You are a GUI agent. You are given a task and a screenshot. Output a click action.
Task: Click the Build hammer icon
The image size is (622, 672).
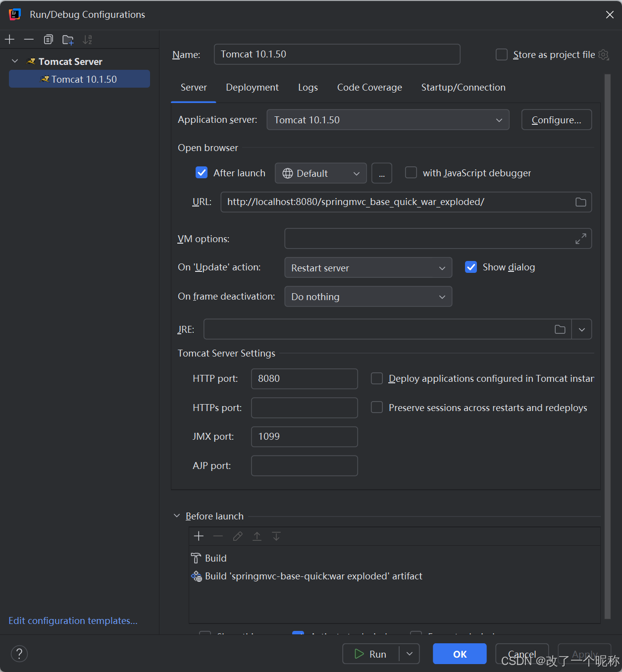point(196,558)
